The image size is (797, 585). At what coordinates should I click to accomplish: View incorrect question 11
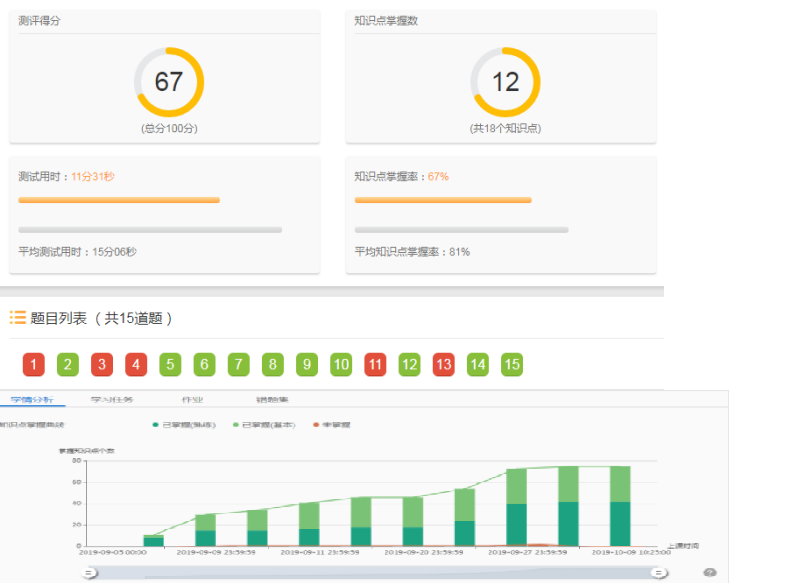pyautogui.click(x=375, y=365)
